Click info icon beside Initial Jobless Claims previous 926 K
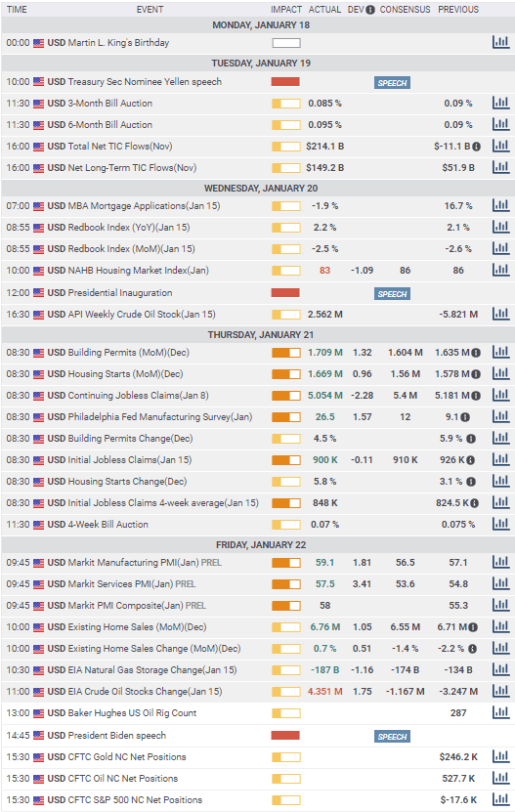Screen dimensions: 515x812 tap(470, 460)
